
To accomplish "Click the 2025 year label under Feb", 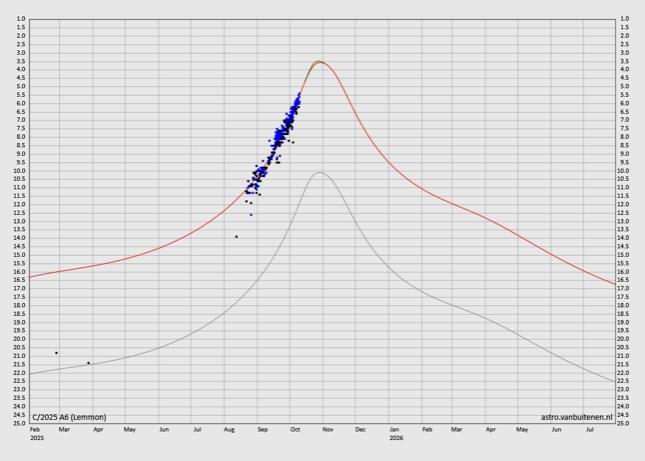I will pos(37,438).
